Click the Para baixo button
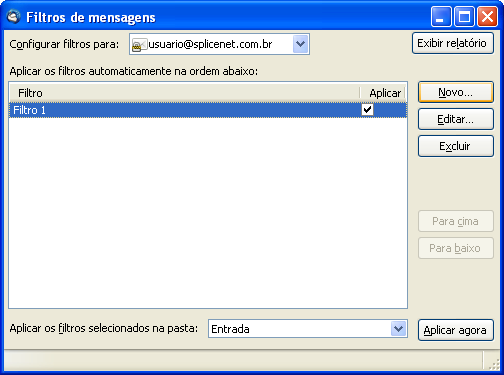Image resolution: width=504 pixels, height=375 pixels. pyautogui.click(x=456, y=248)
